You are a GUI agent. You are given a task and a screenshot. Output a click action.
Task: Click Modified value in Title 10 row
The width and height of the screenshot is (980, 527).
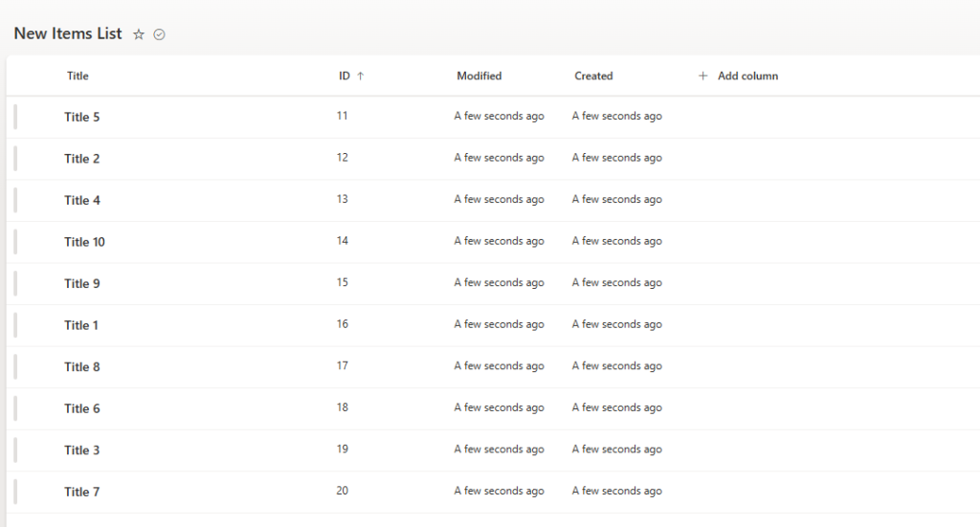[x=499, y=241]
